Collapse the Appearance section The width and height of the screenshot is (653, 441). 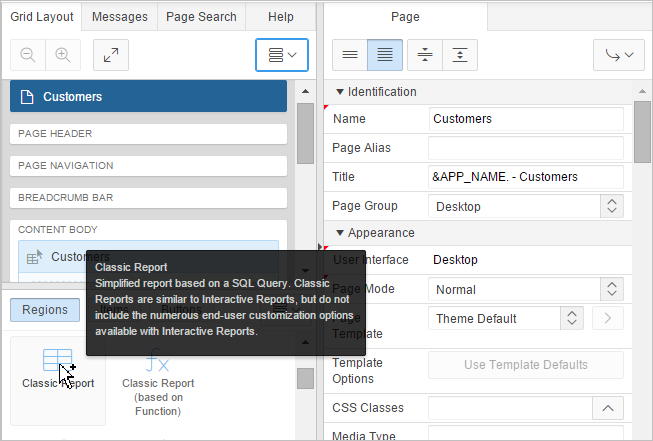(340, 233)
